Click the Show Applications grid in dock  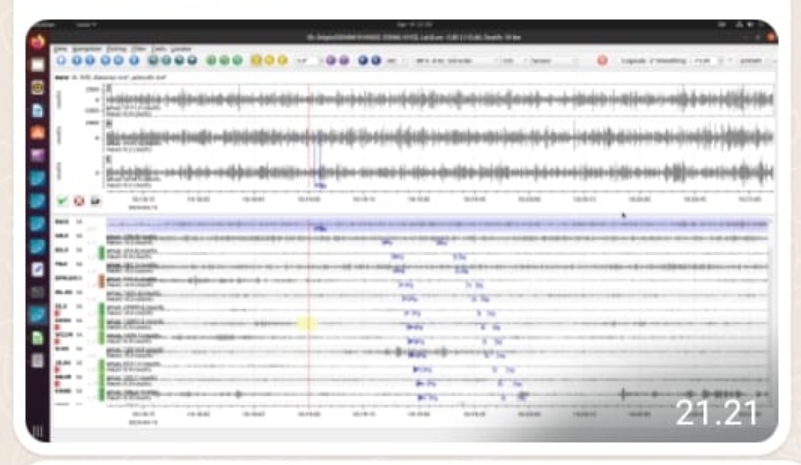pyautogui.click(x=39, y=432)
